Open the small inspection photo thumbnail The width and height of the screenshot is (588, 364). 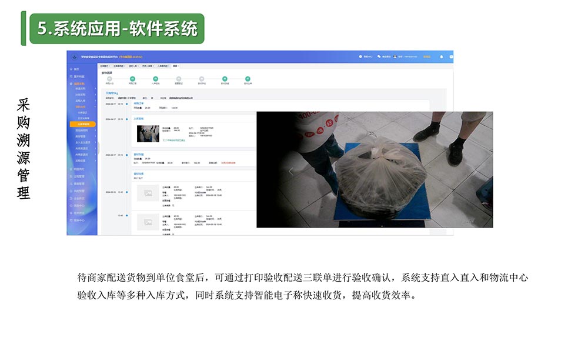[148, 133]
